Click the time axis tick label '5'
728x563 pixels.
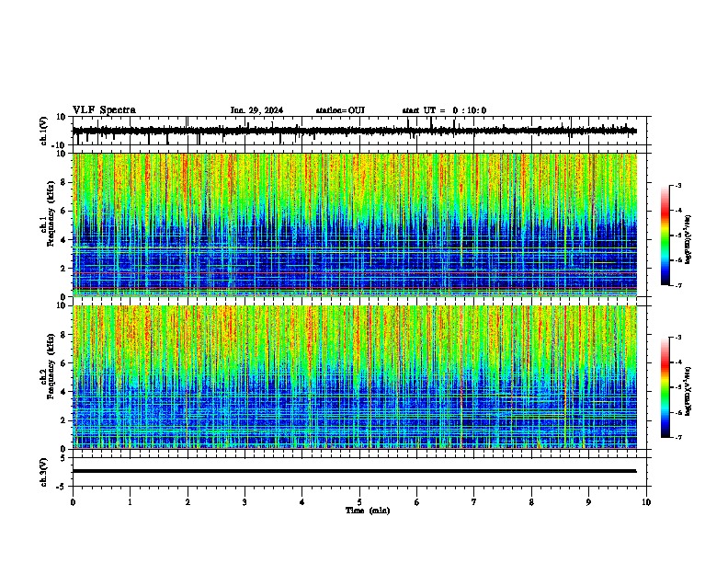pos(359,502)
